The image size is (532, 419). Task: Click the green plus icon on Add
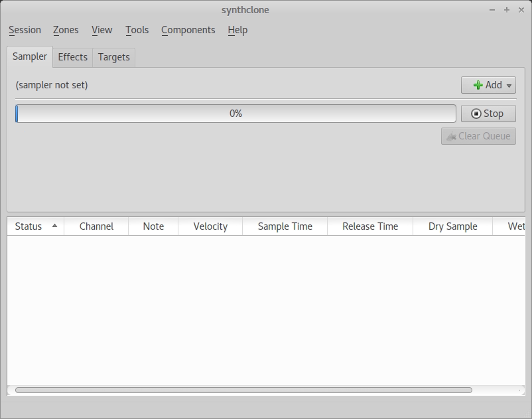coord(478,85)
